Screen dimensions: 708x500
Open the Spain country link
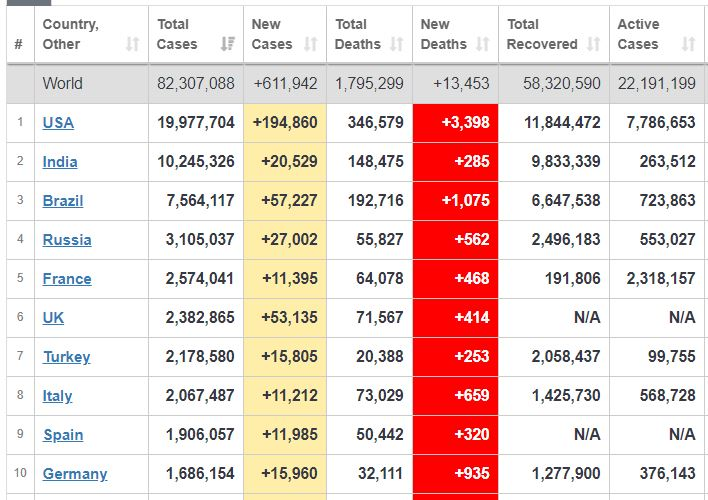(x=63, y=435)
